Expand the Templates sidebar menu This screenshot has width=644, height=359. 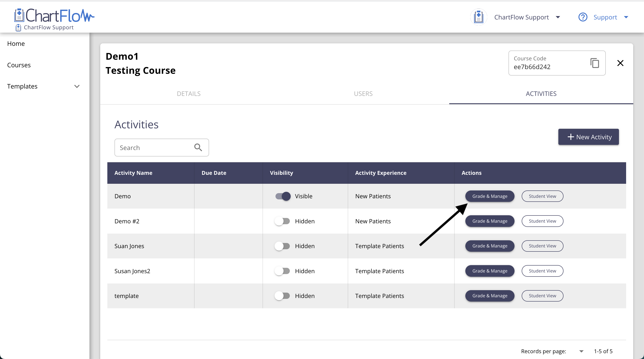point(77,87)
